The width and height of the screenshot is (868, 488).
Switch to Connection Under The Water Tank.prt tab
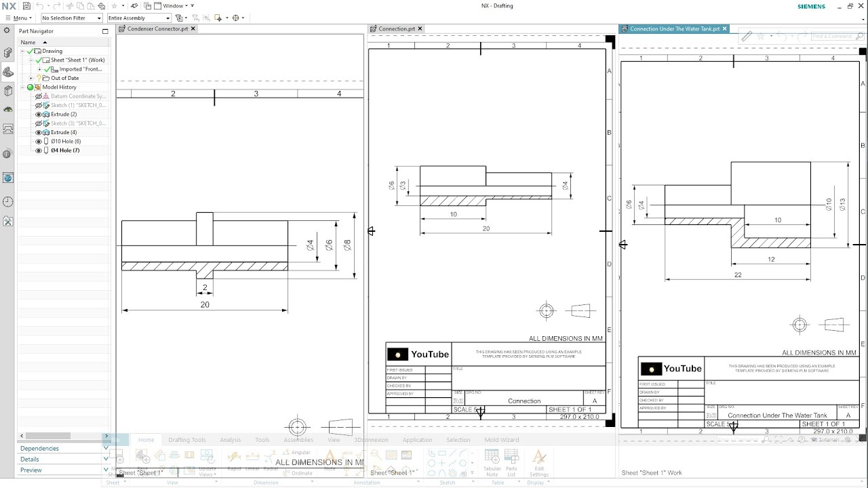[x=675, y=29]
